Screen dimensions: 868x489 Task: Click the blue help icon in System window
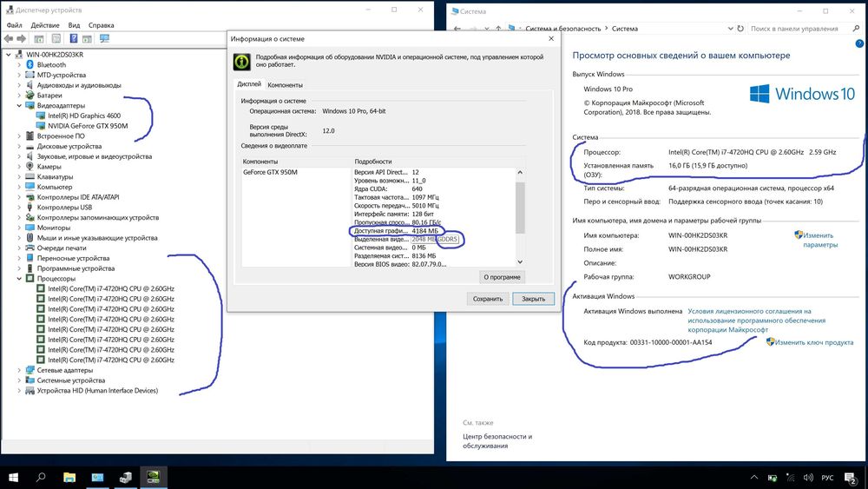tap(859, 43)
